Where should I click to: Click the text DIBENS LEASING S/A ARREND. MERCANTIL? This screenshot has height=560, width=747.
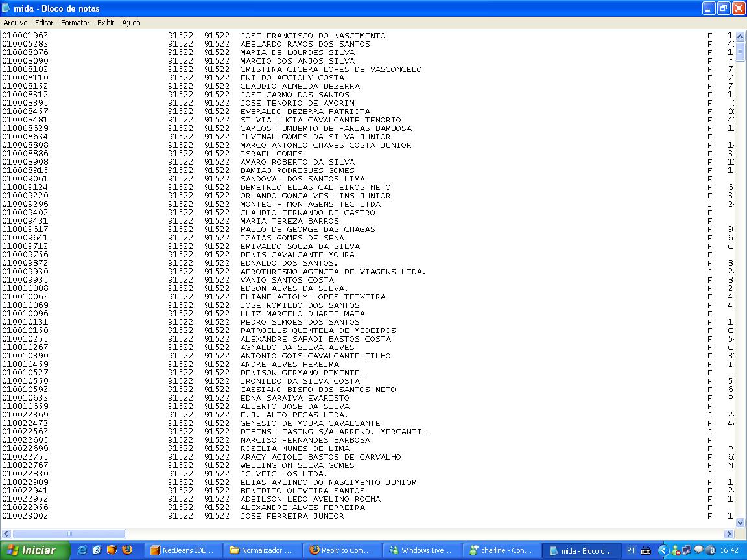pos(333,432)
